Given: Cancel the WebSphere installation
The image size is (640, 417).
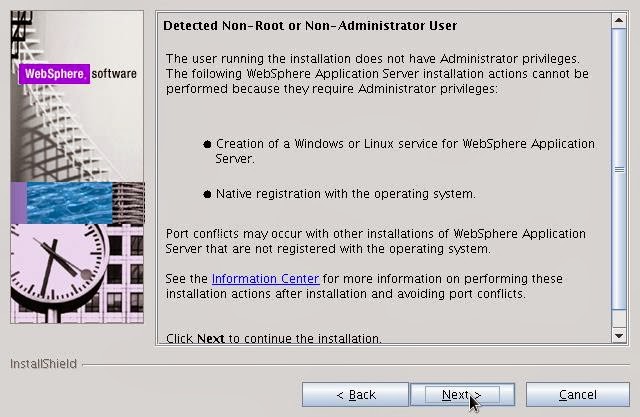Looking at the screenshot, I should tap(578, 395).
